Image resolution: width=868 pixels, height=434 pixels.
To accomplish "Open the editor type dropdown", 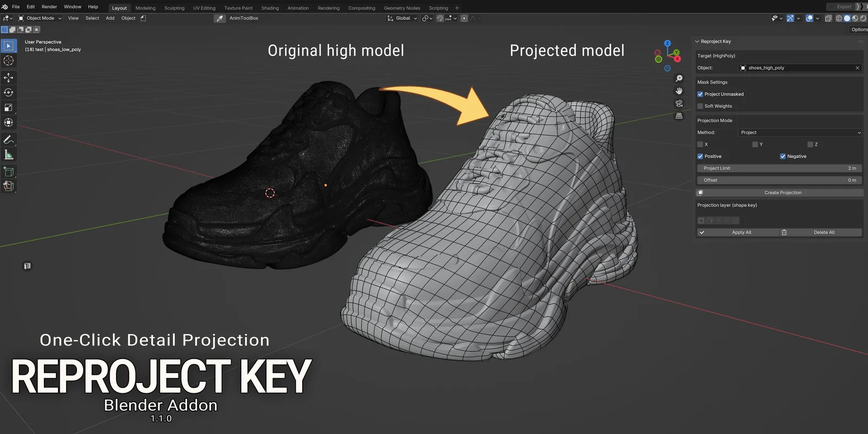I will [x=7, y=18].
